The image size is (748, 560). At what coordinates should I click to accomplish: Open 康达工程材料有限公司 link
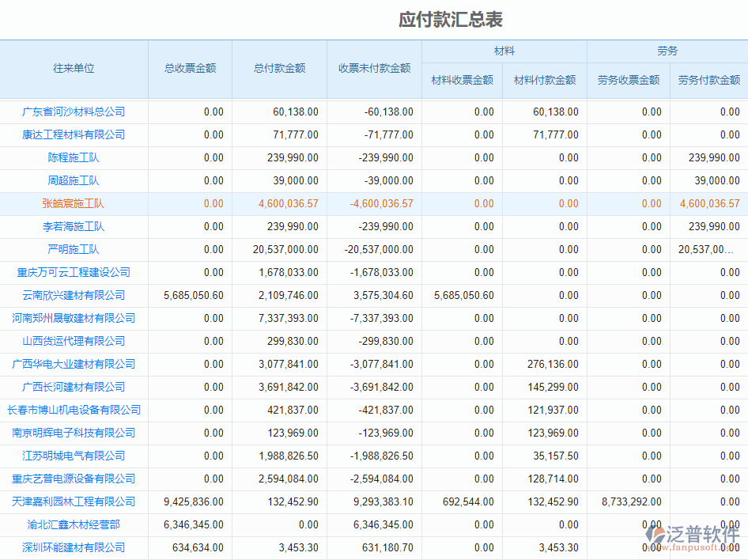coord(74,134)
